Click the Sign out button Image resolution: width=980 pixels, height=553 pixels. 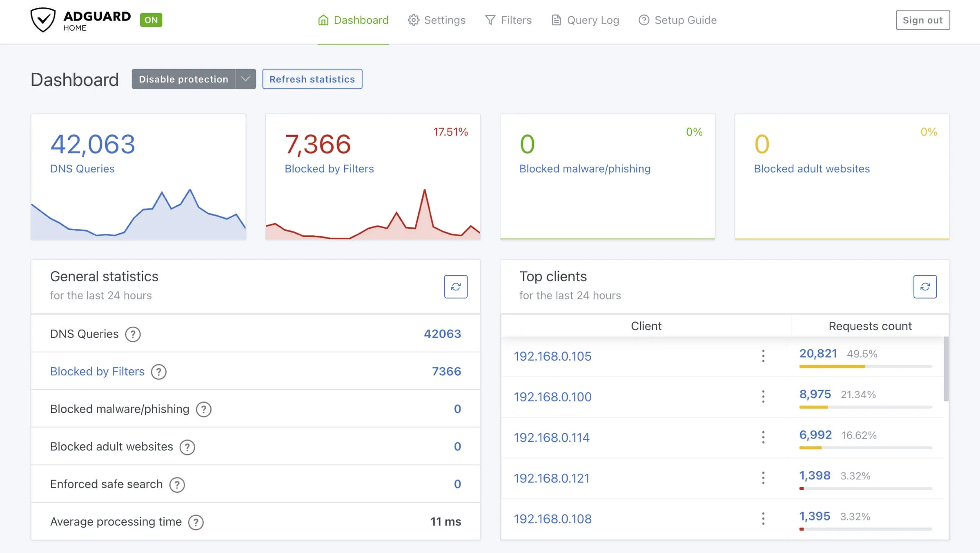coord(922,20)
